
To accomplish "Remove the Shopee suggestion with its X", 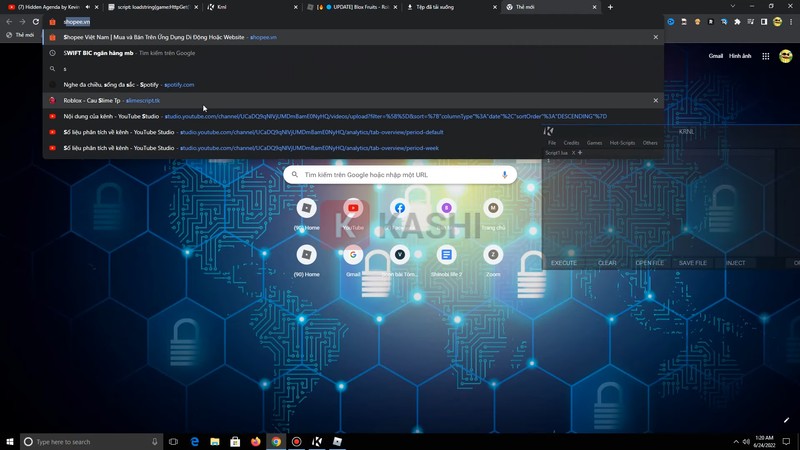I will (x=656, y=37).
